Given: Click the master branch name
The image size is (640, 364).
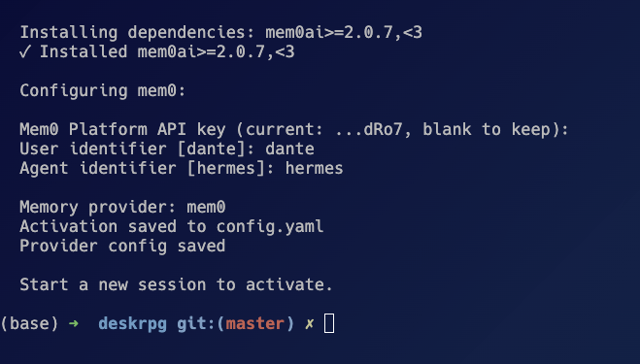Looking at the screenshot, I should 254,324.
